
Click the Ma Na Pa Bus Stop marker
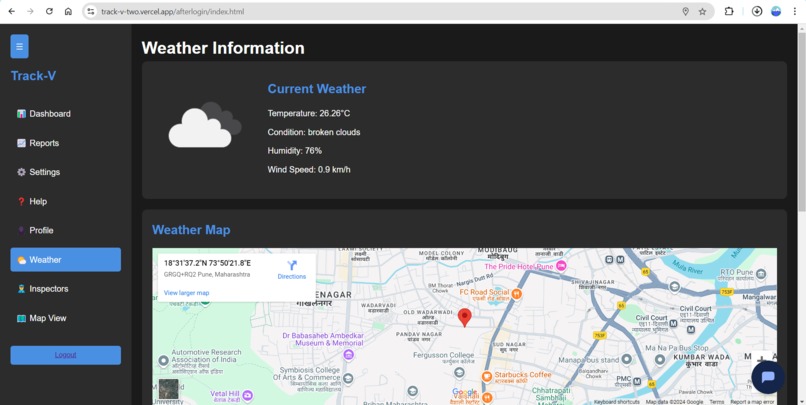pos(660,358)
